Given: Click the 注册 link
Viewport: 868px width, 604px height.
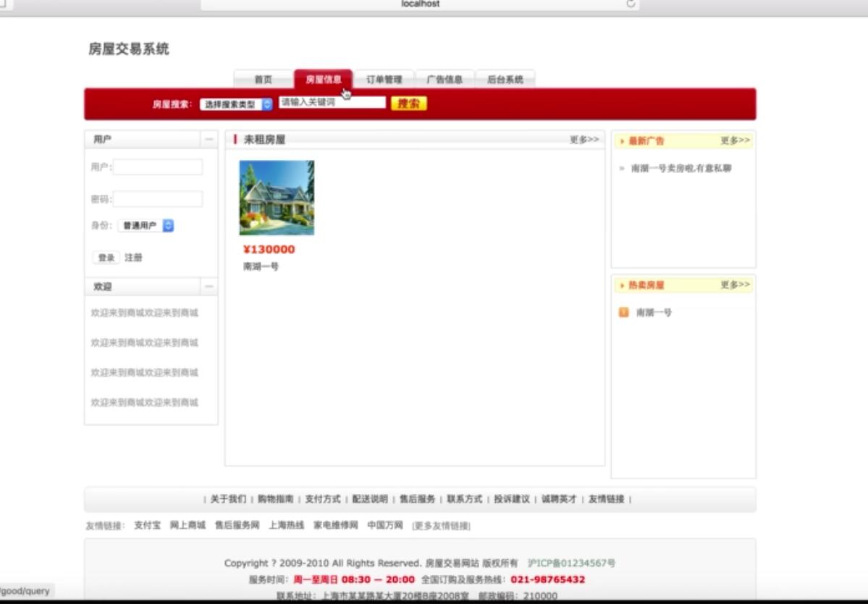Looking at the screenshot, I should (133, 257).
